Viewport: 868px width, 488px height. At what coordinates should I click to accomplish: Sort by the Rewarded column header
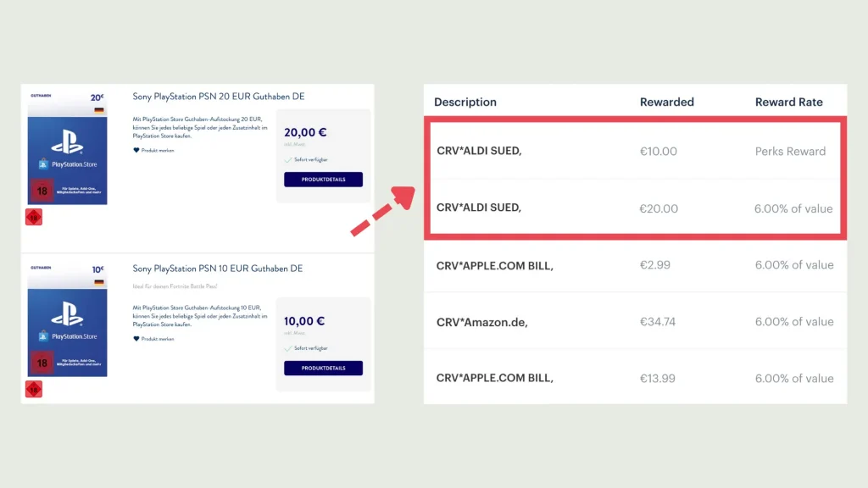click(x=666, y=102)
